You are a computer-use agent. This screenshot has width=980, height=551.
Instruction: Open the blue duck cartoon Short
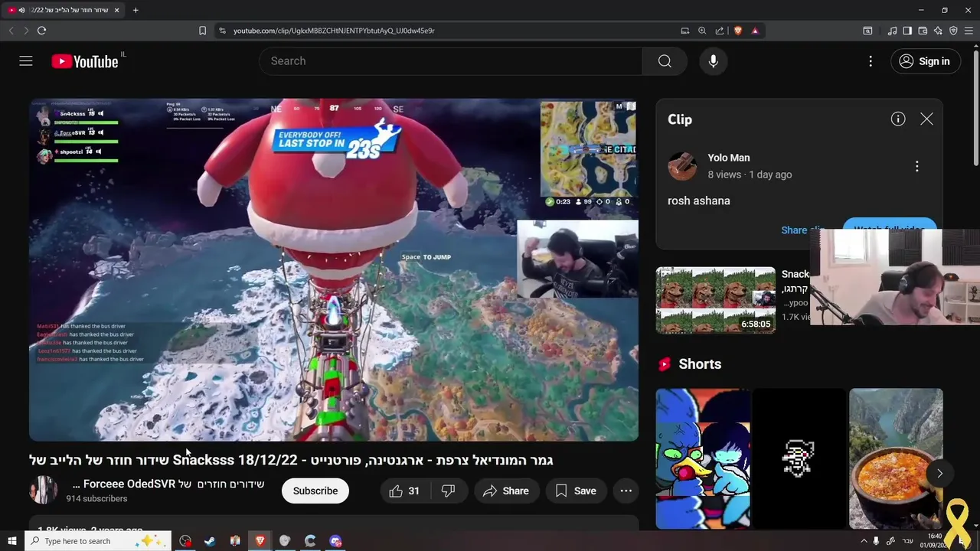(703, 458)
